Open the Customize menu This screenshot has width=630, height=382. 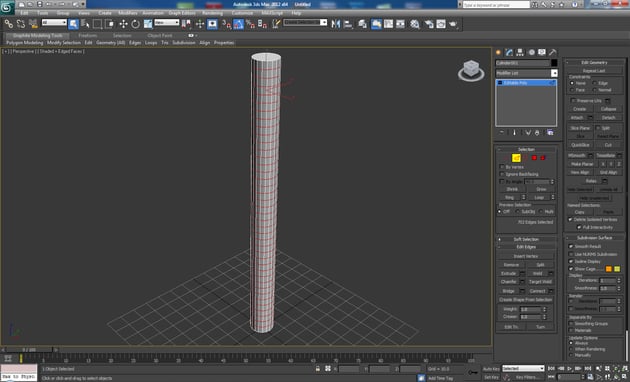tap(242, 13)
